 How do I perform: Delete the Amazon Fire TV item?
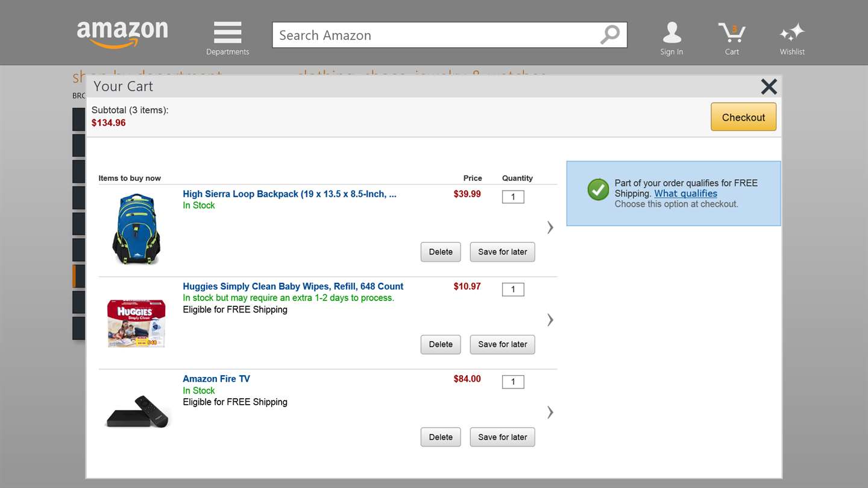pyautogui.click(x=441, y=437)
